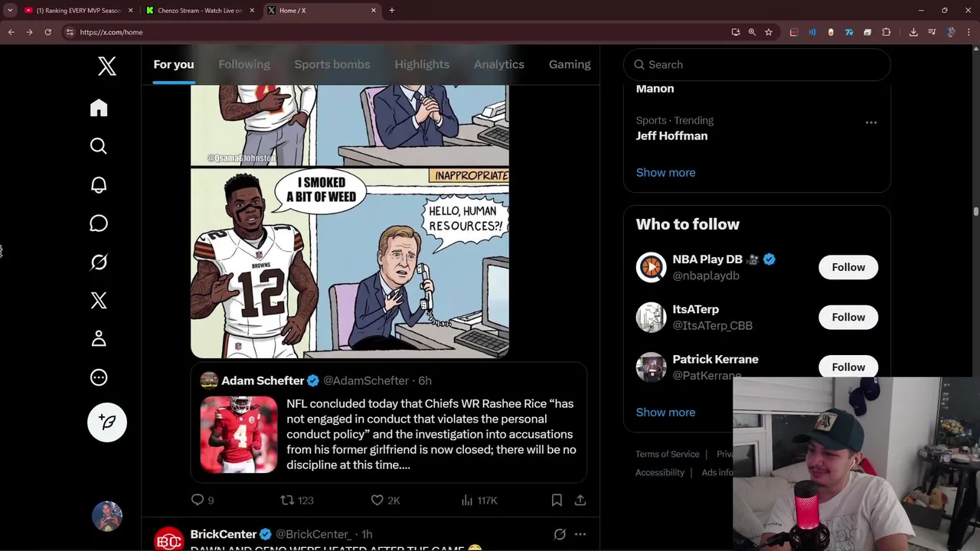Switch to For you tab

(x=174, y=64)
